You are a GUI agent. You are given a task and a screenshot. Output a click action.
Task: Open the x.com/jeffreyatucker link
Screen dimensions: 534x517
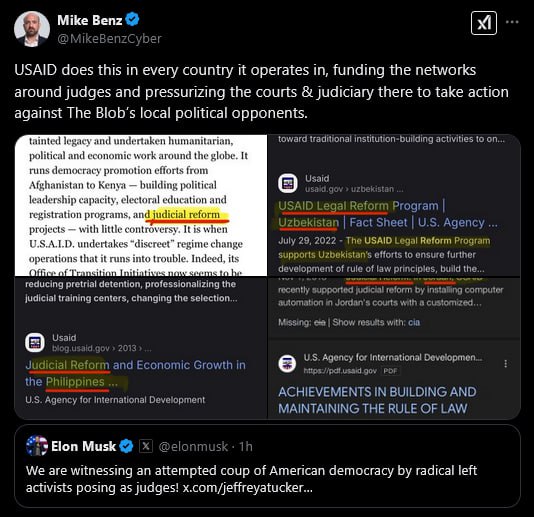[247, 487]
